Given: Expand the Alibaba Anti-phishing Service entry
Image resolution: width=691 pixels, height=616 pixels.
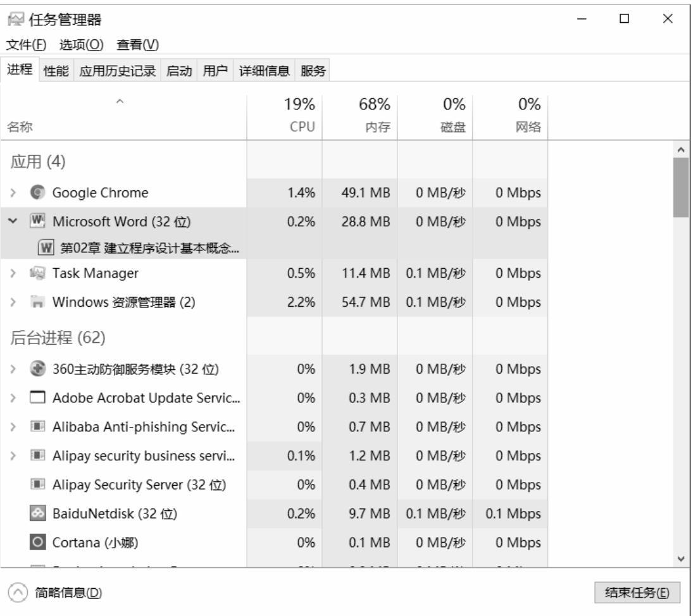Looking at the screenshot, I should [x=13, y=426].
